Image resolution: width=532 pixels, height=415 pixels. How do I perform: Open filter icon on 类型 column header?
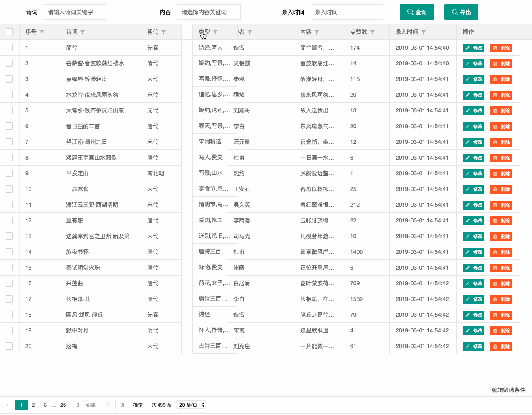tap(215, 32)
